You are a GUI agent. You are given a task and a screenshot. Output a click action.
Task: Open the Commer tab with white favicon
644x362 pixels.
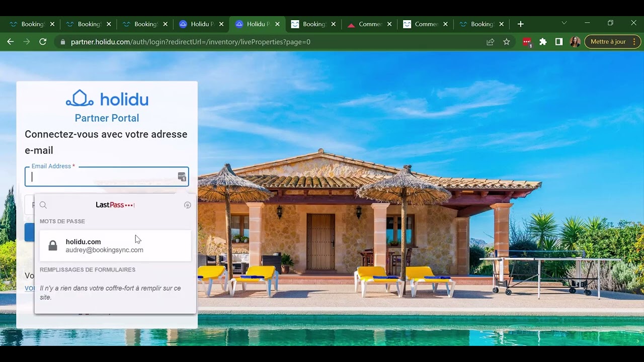(425, 24)
